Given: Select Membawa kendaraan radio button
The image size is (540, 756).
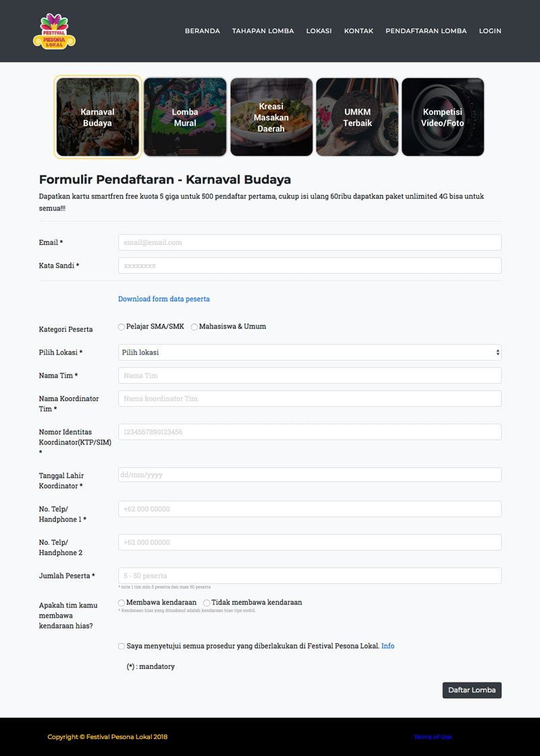Looking at the screenshot, I should (122, 603).
